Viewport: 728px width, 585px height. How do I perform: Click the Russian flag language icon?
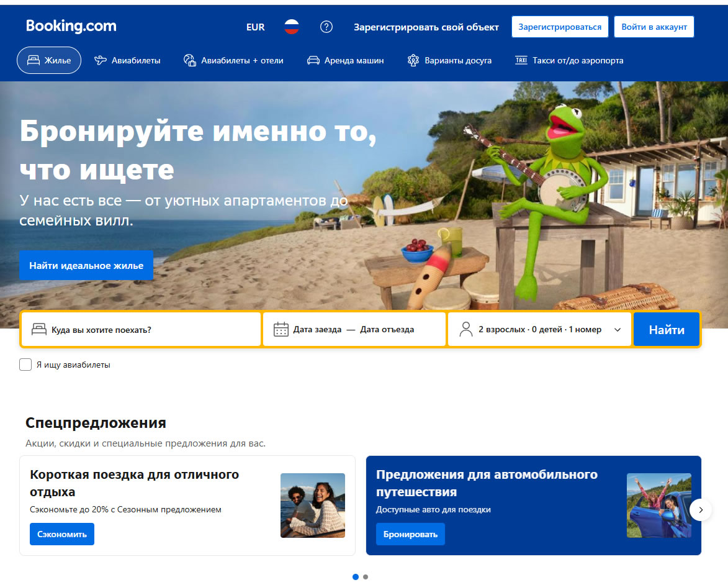tap(292, 27)
